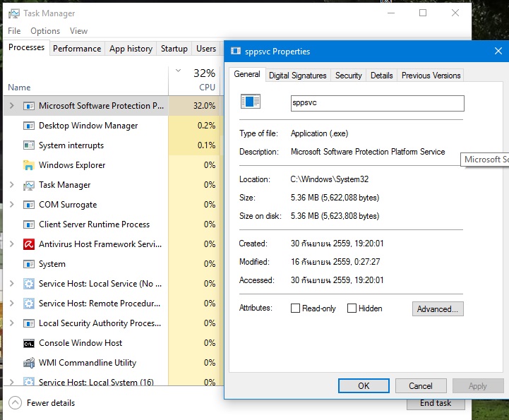Open the Digital Signatures tab
The height and width of the screenshot is (420, 509).
click(x=298, y=76)
